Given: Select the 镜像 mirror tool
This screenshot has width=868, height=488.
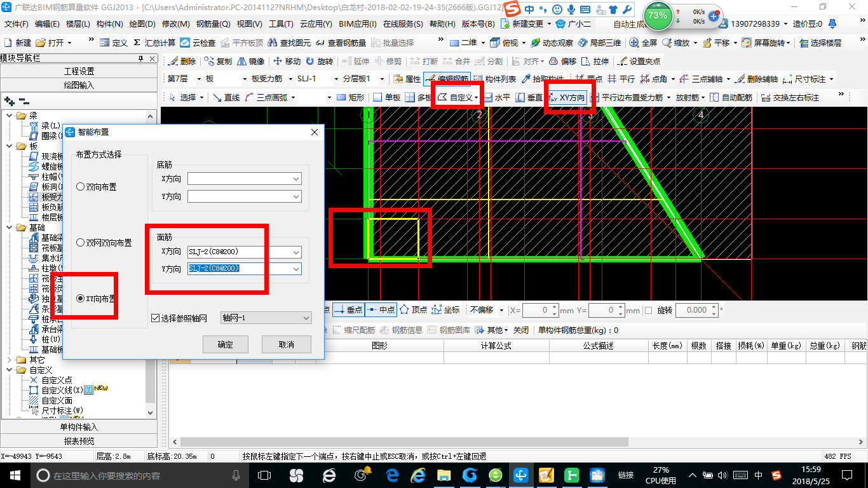Looking at the screenshot, I should [250, 62].
